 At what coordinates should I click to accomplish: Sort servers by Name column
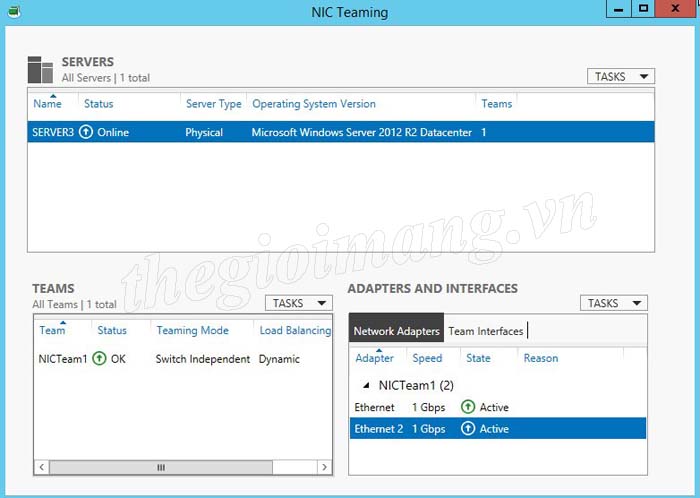pos(48,104)
